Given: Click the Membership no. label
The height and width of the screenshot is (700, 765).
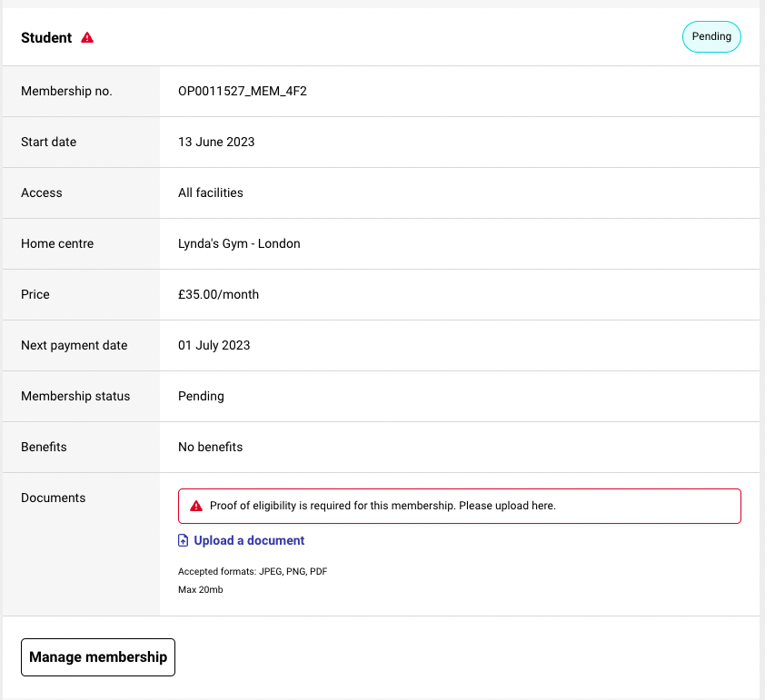Looking at the screenshot, I should click(x=66, y=91).
